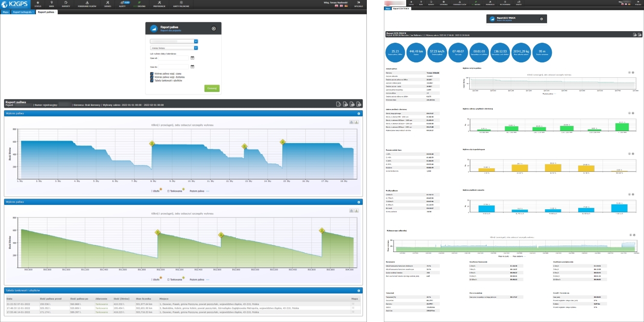This screenshot has height=322, width=644.
Task: Toggle Poziom paliwa legend in green fuel chart
Action: click(200, 279)
